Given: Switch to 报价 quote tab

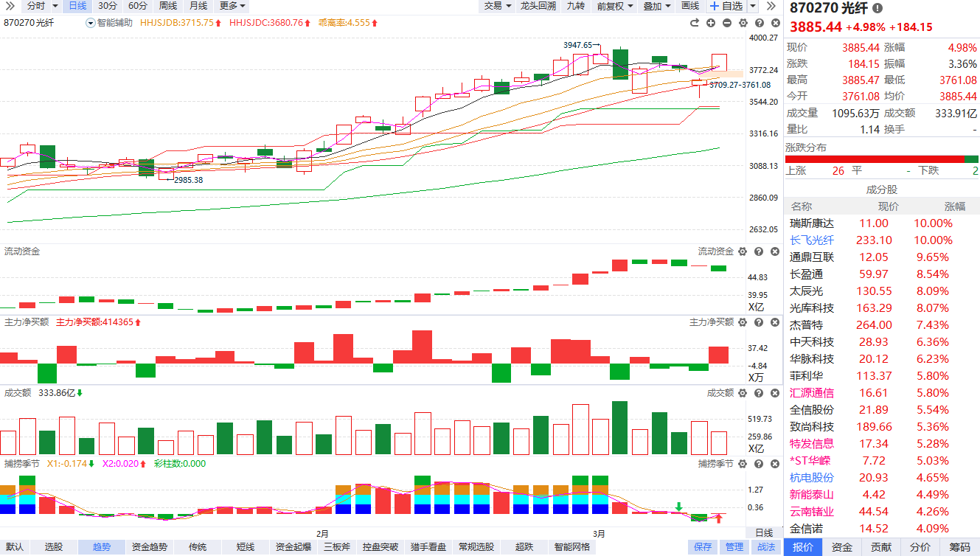Looking at the screenshot, I should (x=803, y=547).
